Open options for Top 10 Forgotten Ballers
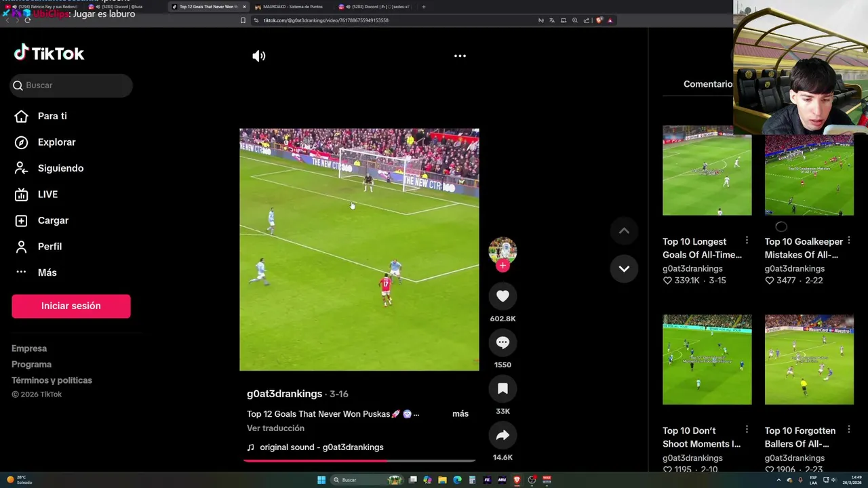Viewport: 868px width, 488px height. pos(848,430)
